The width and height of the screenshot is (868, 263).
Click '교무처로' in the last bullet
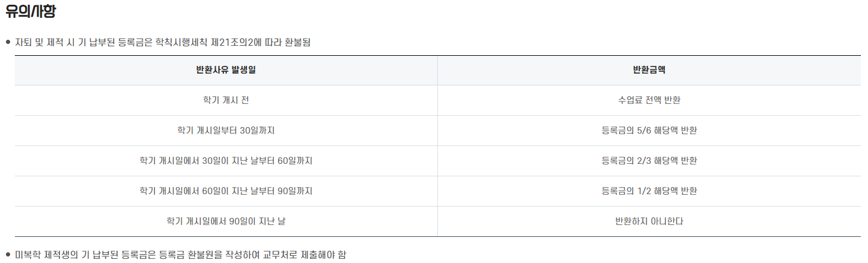click(279, 255)
